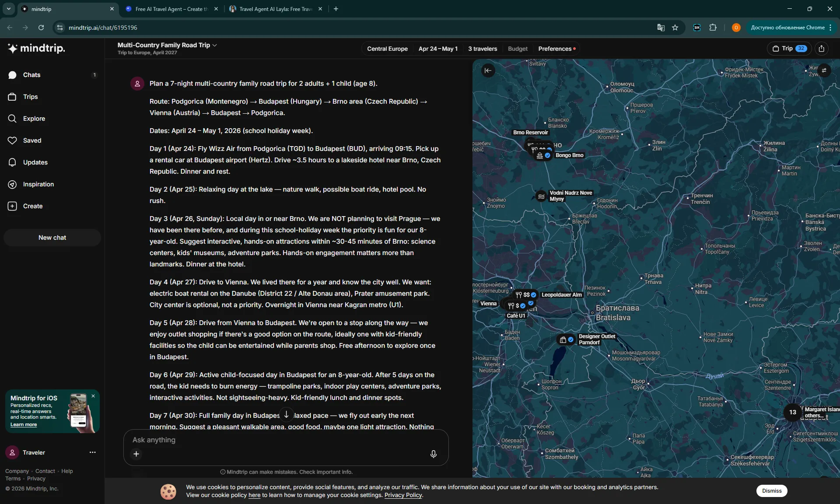Image resolution: width=840 pixels, height=504 pixels.
Task: Open the Company footer link
Action: click(17, 471)
